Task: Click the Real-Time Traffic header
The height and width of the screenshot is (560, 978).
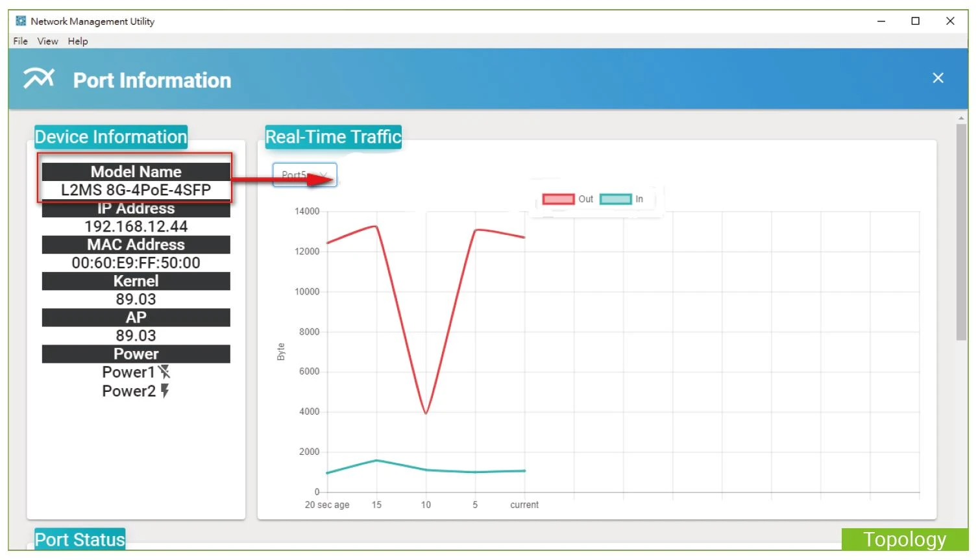Action: [x=334, y=137]
